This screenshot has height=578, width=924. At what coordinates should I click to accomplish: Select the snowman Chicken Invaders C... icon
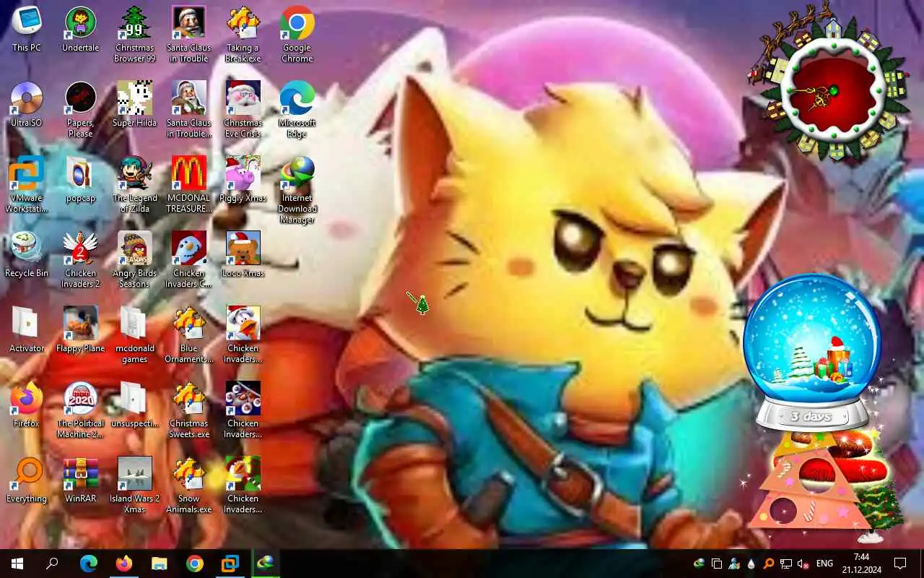coord(189,259)
